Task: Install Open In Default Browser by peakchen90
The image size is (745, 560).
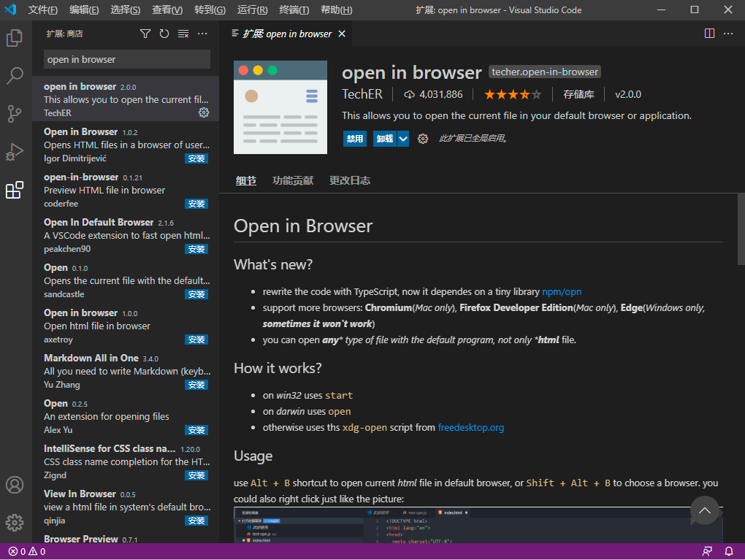Action: [x=196, y=250]
